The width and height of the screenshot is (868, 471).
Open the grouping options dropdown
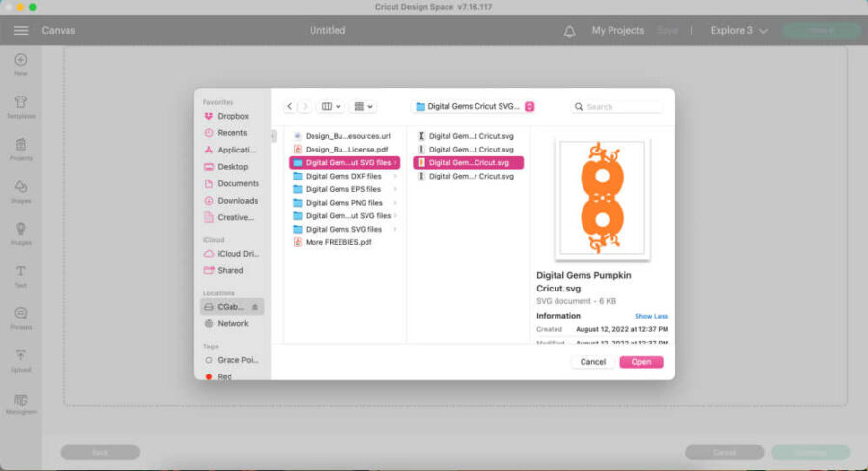pyautogui.click(x=364, y=107)
